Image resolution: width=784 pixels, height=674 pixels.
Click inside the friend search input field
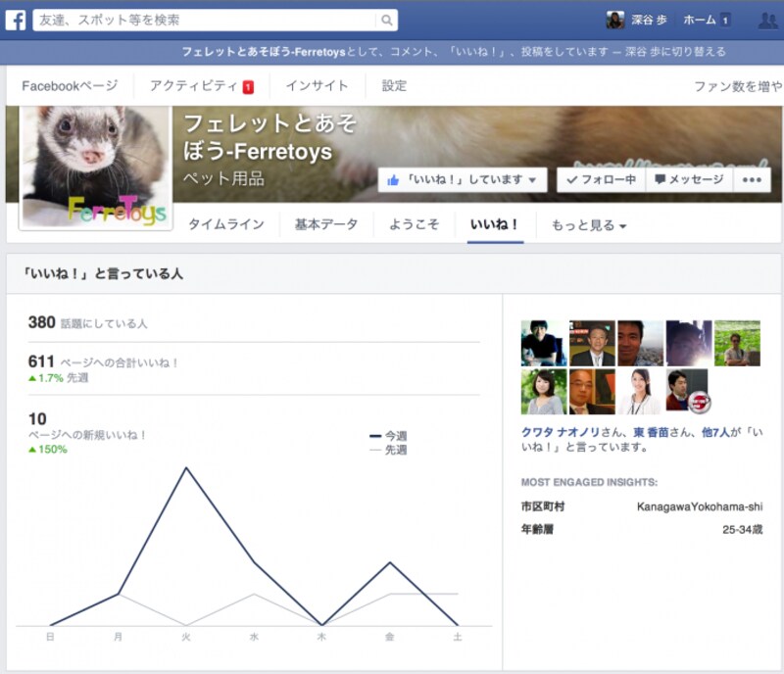[176, 18]
